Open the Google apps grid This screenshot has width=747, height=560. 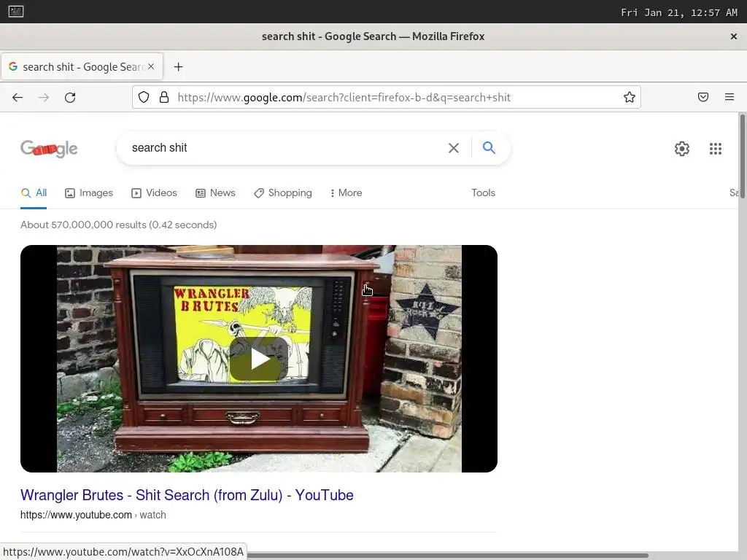tap(716, 149)
